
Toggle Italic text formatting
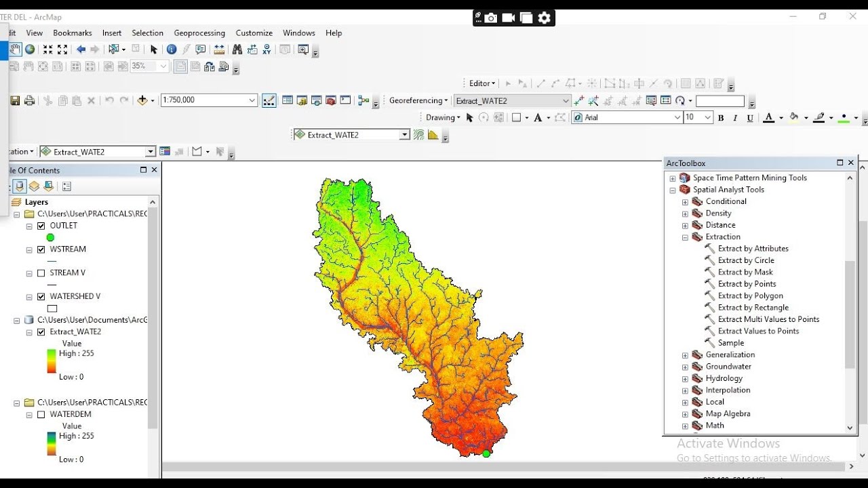click(735, 118)
